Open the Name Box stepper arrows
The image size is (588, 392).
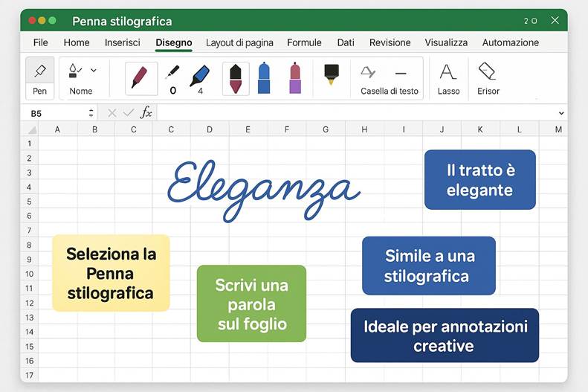pyautogui.click(x=91, y=113)
